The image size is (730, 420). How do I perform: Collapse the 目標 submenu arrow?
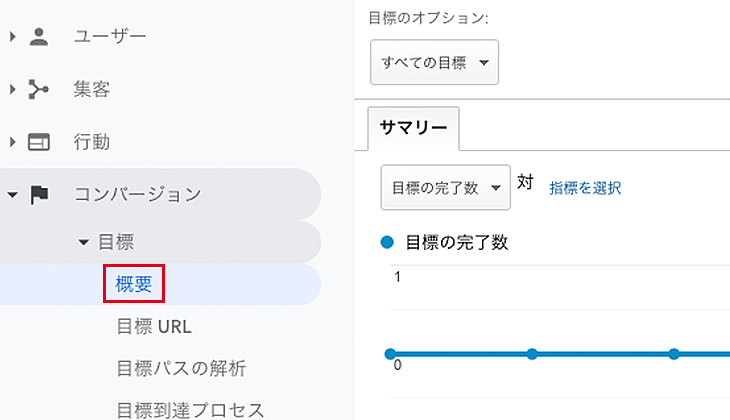tap(83, 242)
